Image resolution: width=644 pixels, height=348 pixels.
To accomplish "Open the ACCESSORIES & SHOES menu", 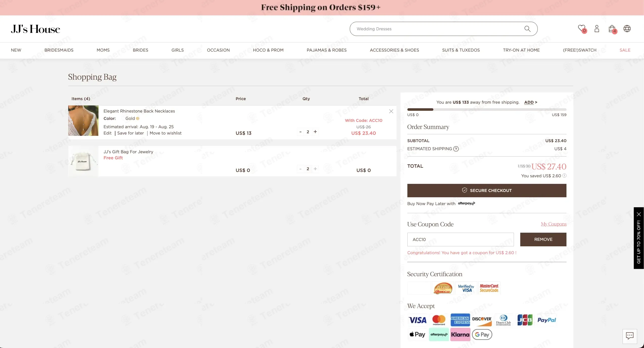I will point(394,50).
